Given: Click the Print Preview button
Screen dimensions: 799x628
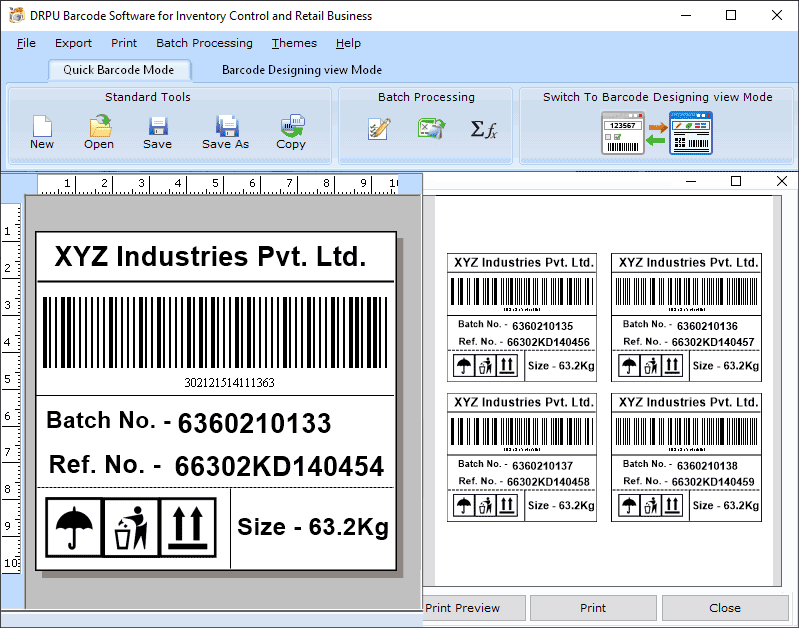Looking at the screenshot, I should (474, 608).
